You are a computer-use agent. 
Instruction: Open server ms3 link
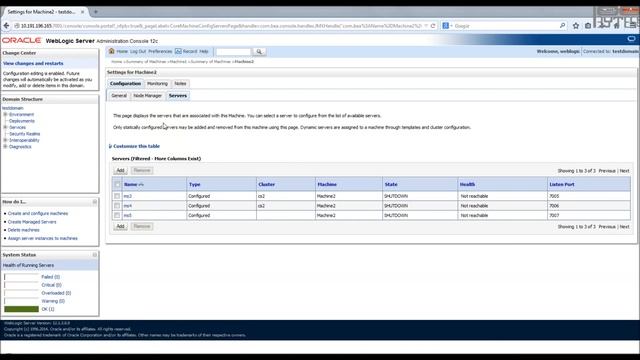(x=128, y=196)
